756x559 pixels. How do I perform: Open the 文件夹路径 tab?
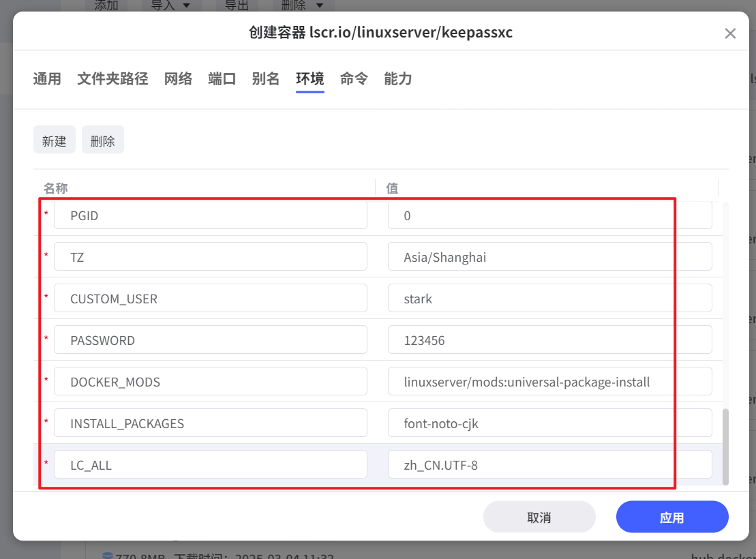[112, 78]
